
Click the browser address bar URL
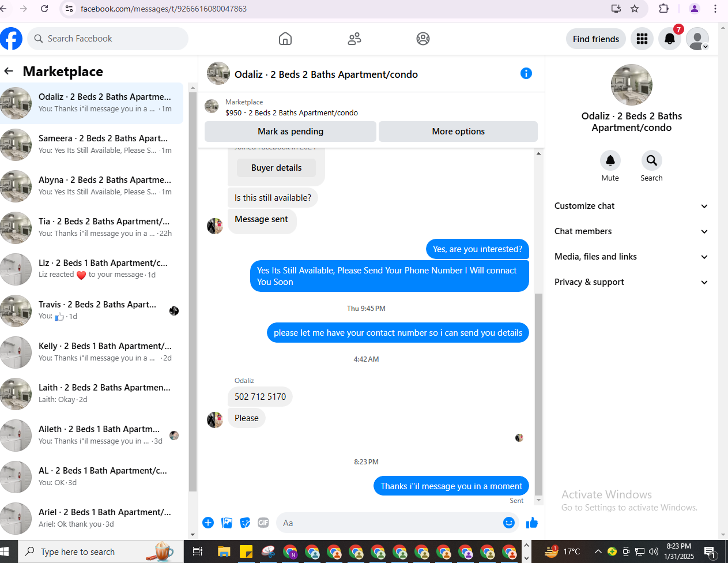pyautogui.click(x=164, y=9)
